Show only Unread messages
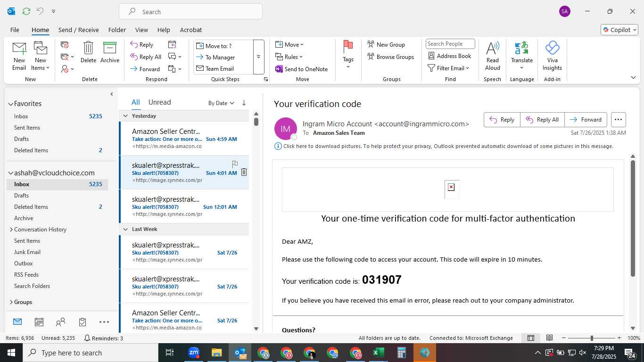644x362 pixels. (159, 102)
